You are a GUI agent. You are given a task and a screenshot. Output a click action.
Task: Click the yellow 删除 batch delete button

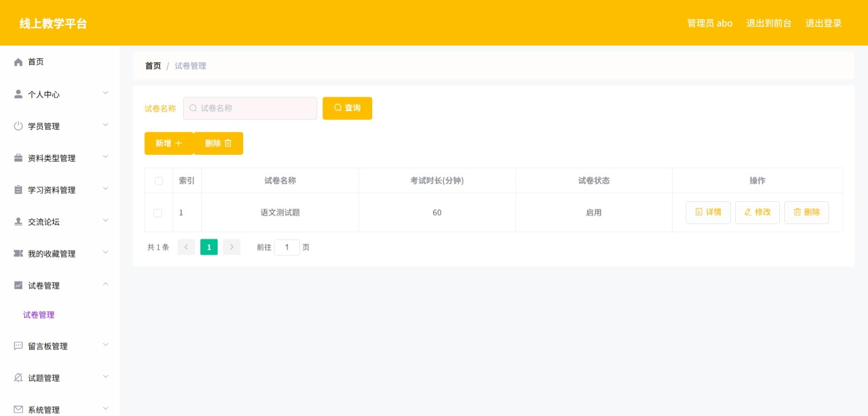pyautogui.click(x=218, y=143)
